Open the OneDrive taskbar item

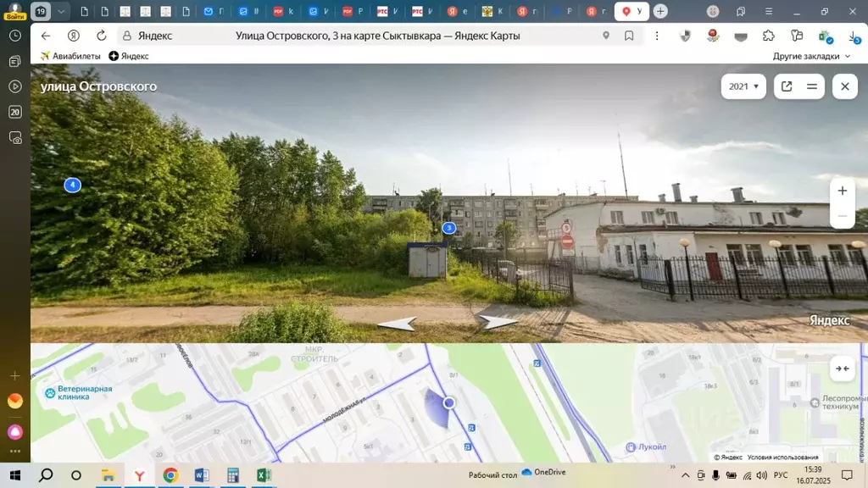pyautogui.click(x=543, y=472)
